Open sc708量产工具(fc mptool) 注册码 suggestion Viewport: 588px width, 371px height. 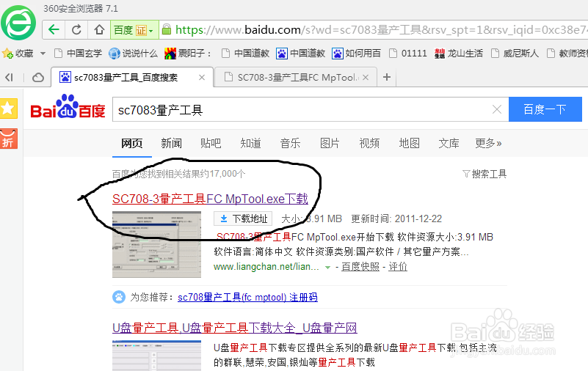247,297
